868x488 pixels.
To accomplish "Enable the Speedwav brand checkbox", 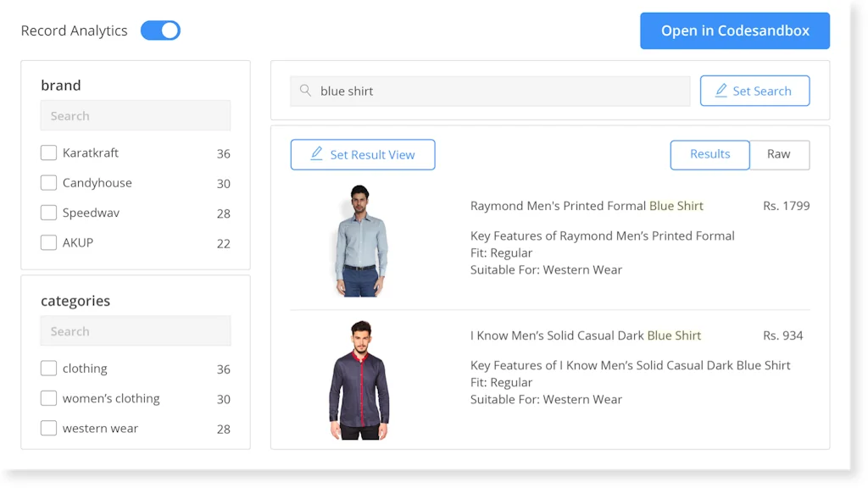I will pos(48,213).
